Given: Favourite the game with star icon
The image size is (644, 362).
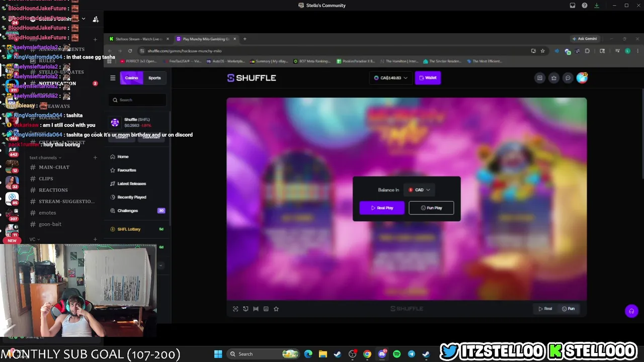Looking at the screenshot, I should tap(276, 309).
